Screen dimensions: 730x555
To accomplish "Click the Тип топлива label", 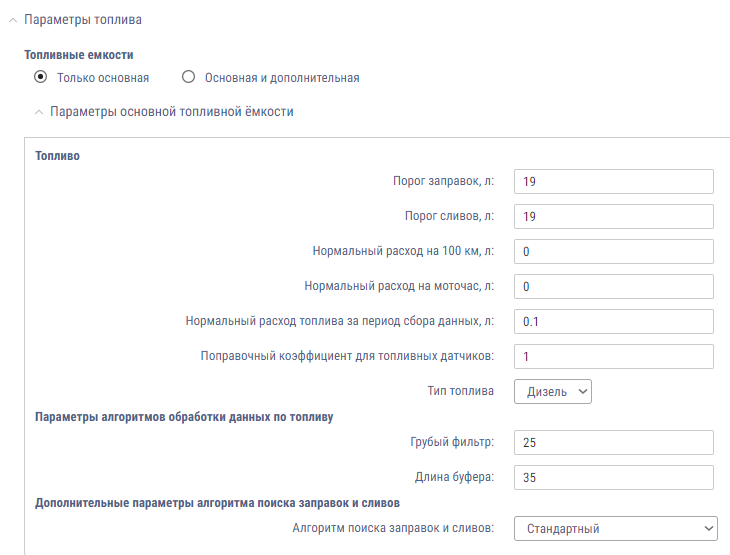I will click(460, 391).
